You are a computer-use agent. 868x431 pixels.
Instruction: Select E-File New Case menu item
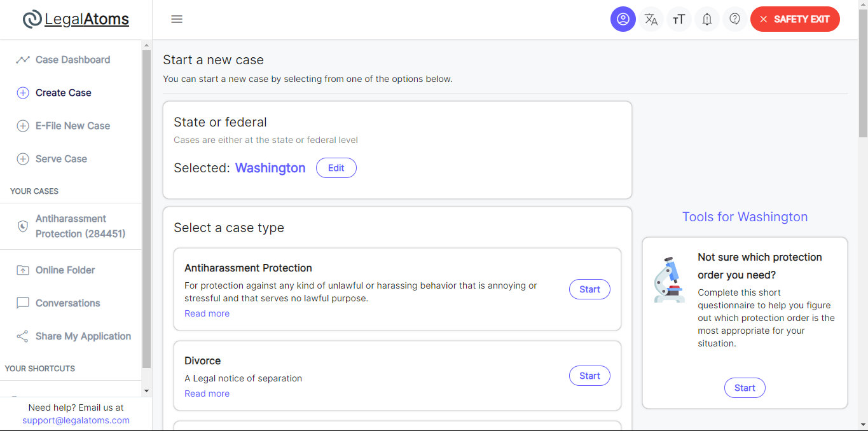point(71,126)
